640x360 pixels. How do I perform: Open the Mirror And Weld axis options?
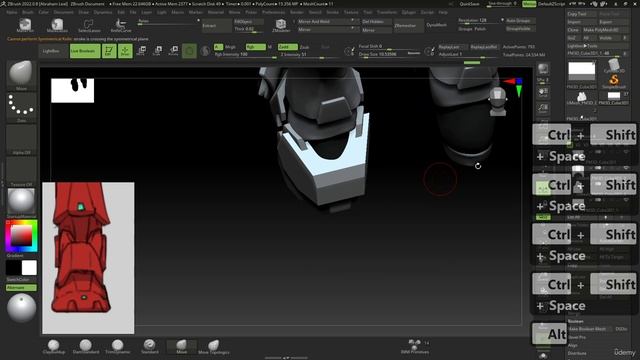point(353,21)
